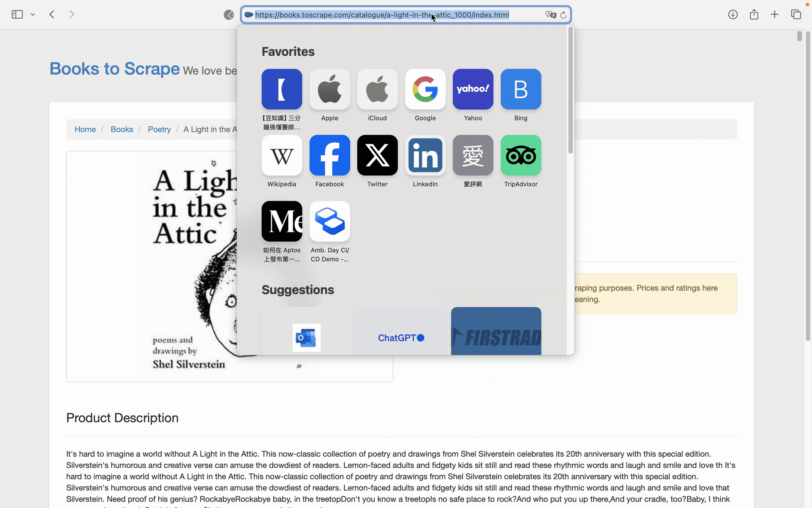Open sidebar tab group dropdown chevron

[x=32, y=14]
